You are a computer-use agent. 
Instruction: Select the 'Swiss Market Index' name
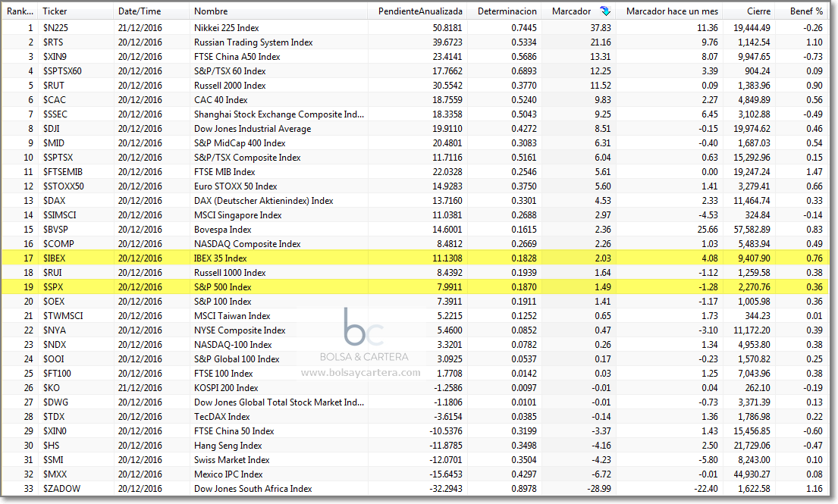[x=232, y=460]
